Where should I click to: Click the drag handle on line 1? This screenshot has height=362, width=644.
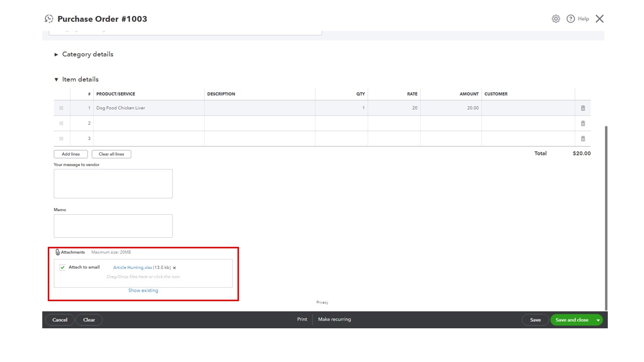click(x=61, y=108)
